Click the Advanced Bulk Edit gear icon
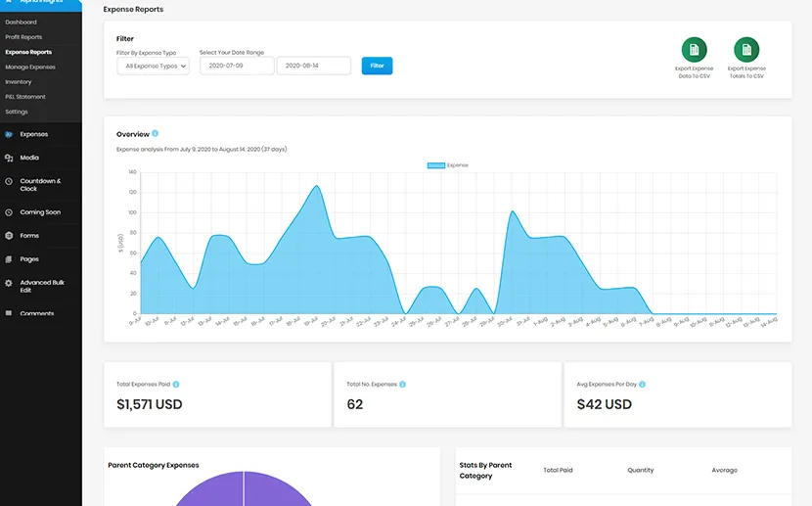812x506 pixels. click(x=9, y=283)
